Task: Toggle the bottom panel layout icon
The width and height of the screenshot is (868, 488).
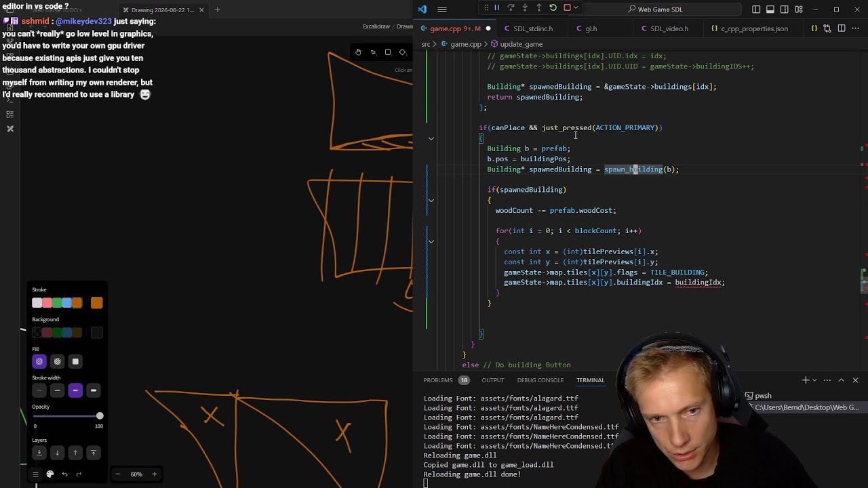Action: pos(770,9)
